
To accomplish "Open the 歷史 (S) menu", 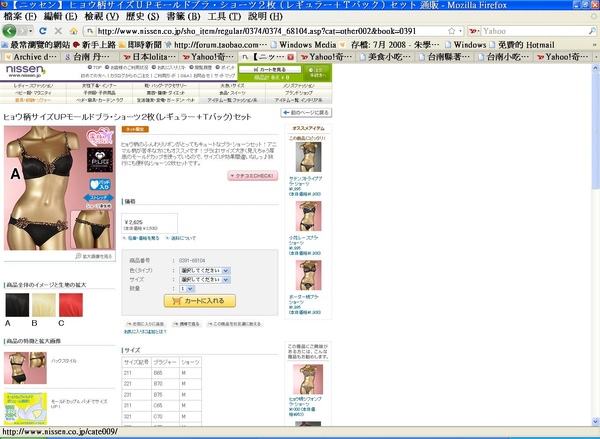I will pyautogui.click(x=142, y=17).
